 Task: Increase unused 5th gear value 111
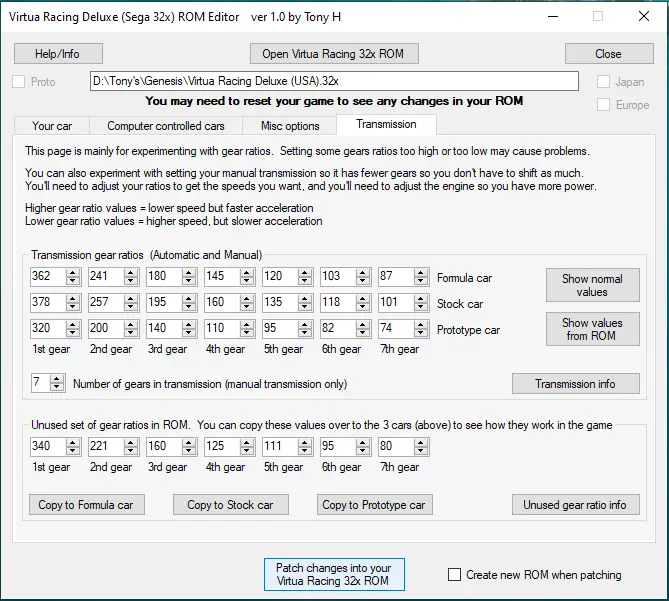click(305, 443)
